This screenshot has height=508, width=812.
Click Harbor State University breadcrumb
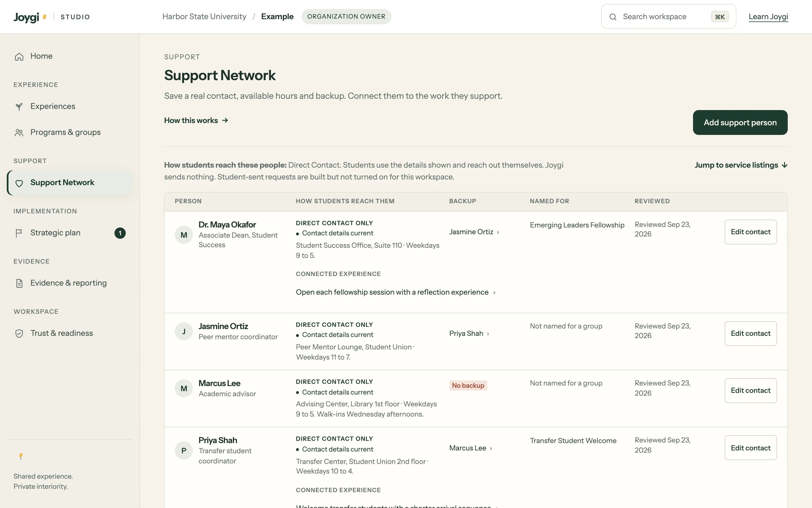click(204, 16)
